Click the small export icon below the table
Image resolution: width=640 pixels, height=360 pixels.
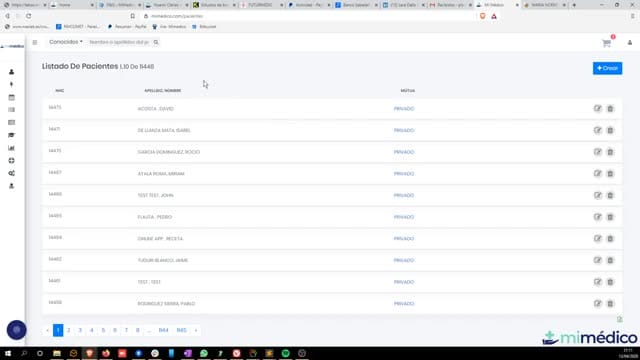pyautogui.click(x=620, y=319)
